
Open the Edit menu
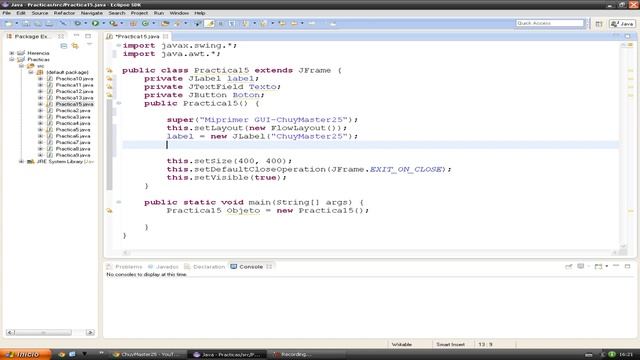[21, 13]
